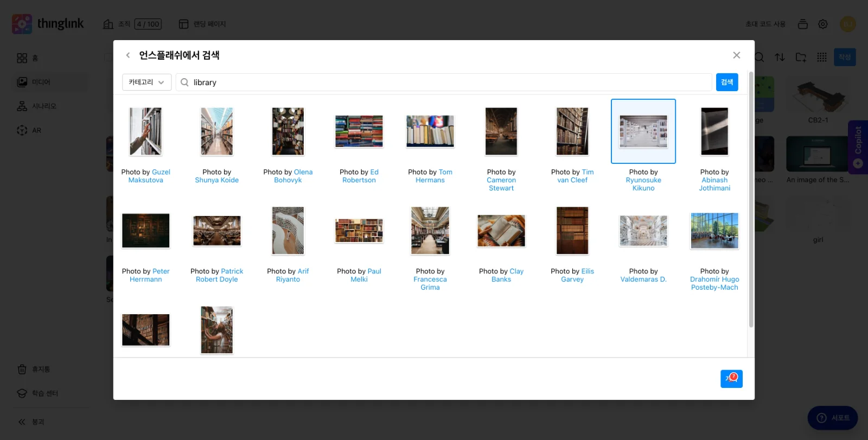
Task: Close the Unsplash search dialog
Action: coord(736,55)
